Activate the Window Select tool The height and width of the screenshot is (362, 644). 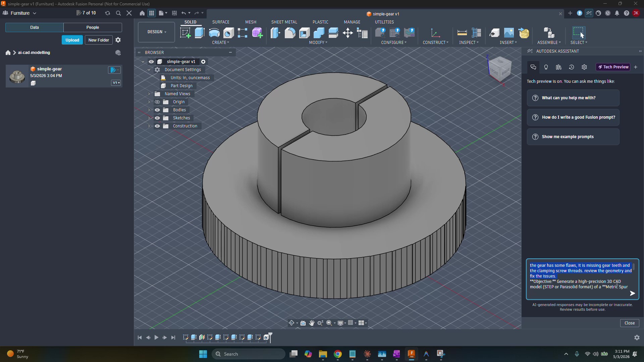pos(579,33)
